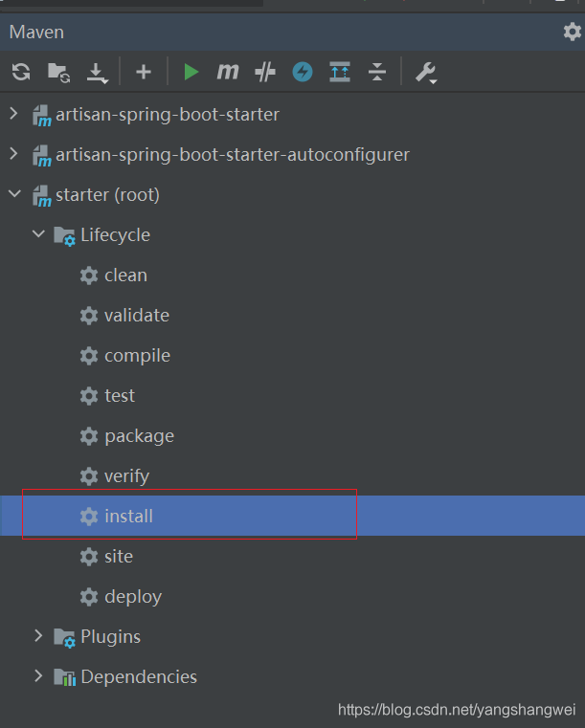Screen dimensions: 585x728
Task: Click the Download Sources and Documentation icon
Action: (97, 72)
